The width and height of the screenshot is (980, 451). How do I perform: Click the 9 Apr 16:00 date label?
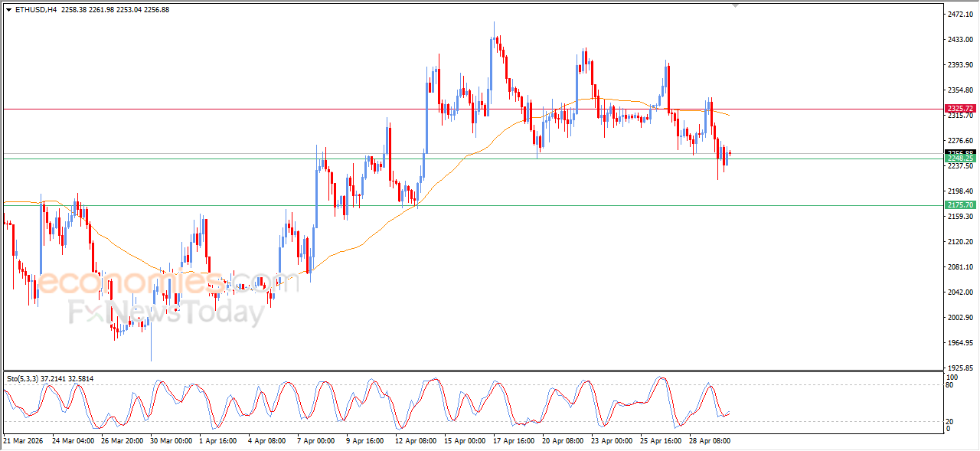tap(365, 441)
